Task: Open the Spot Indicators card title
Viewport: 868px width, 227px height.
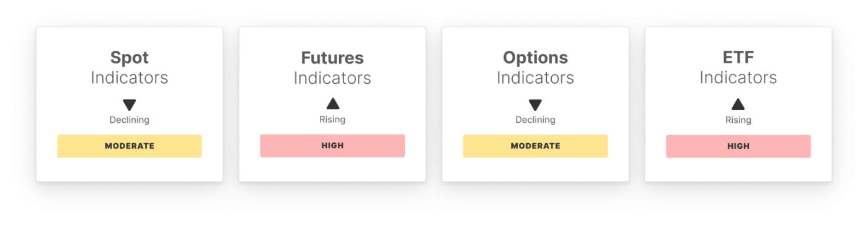Action: pyautogui.click(x=130, y=68)
